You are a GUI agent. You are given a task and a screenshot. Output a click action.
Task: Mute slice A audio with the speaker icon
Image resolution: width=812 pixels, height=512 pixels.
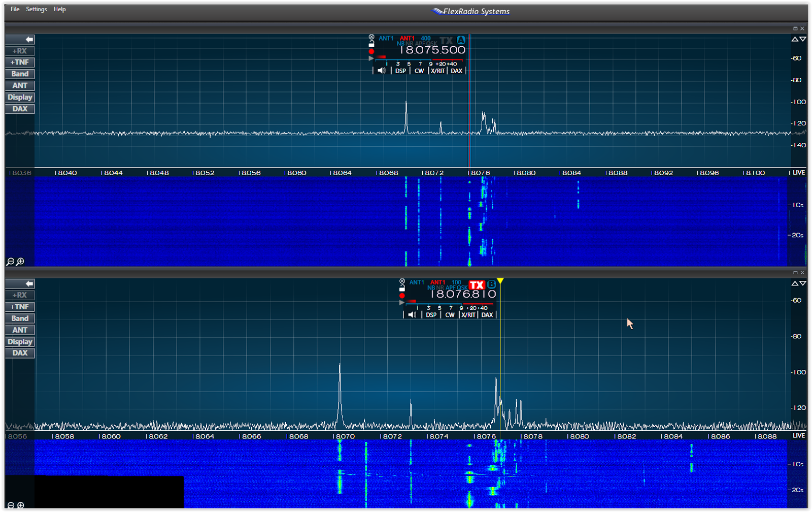381,71
